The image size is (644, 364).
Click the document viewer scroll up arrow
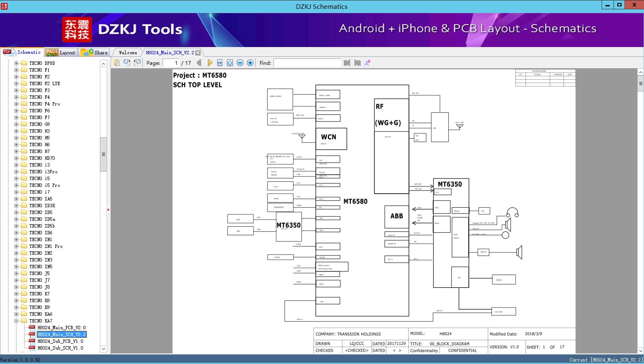[640, 72]
